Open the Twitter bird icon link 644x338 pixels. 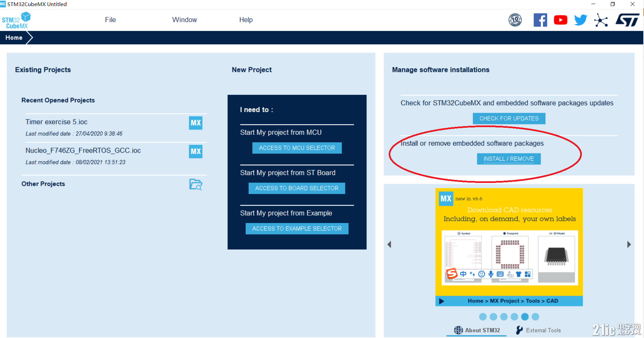581,20
